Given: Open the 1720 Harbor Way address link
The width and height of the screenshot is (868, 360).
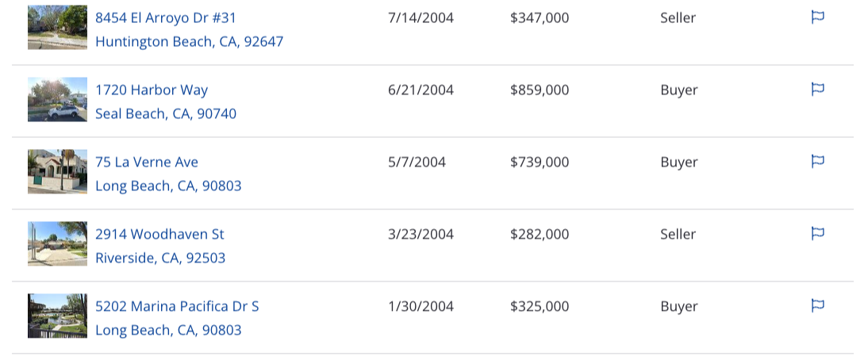Looking at the screenshot, I should click(152, 90).
